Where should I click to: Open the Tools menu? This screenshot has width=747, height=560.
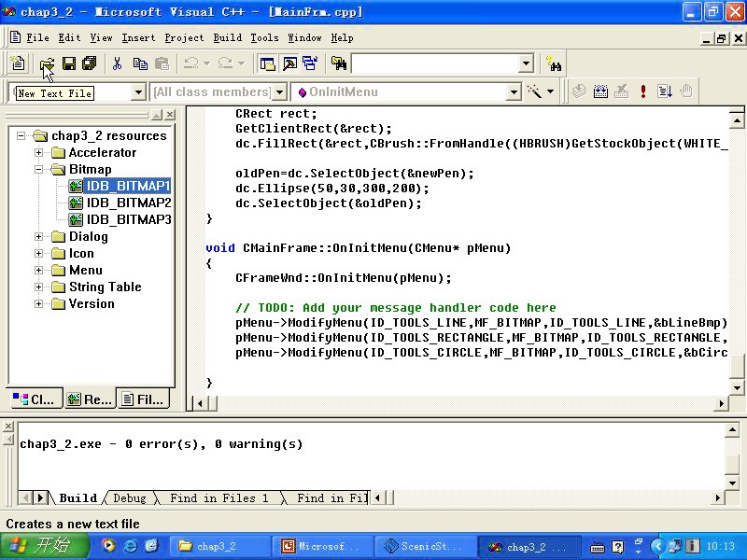[x=265, y=38]
